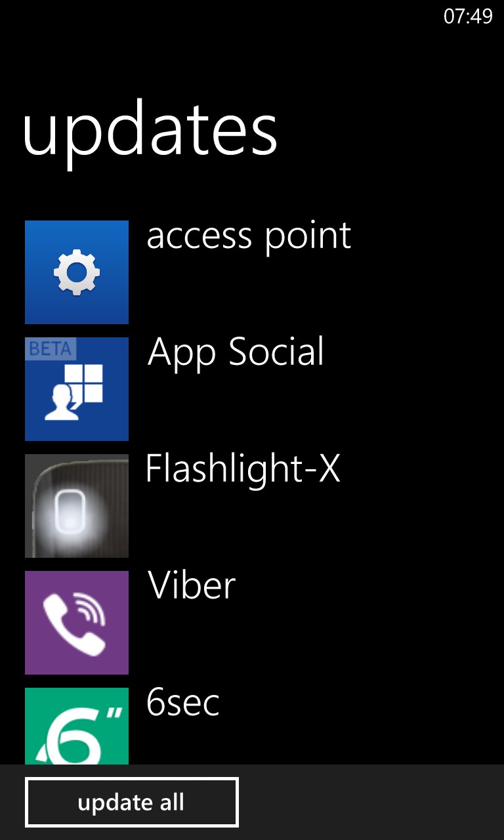
Task: Open the App Social tile icon
Action: click(77, 389)
